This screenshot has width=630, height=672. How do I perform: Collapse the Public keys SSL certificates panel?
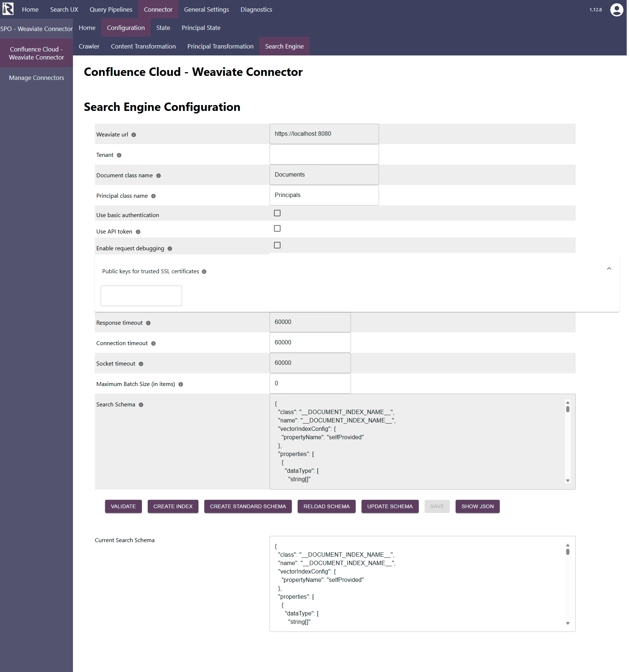[609, 269]
